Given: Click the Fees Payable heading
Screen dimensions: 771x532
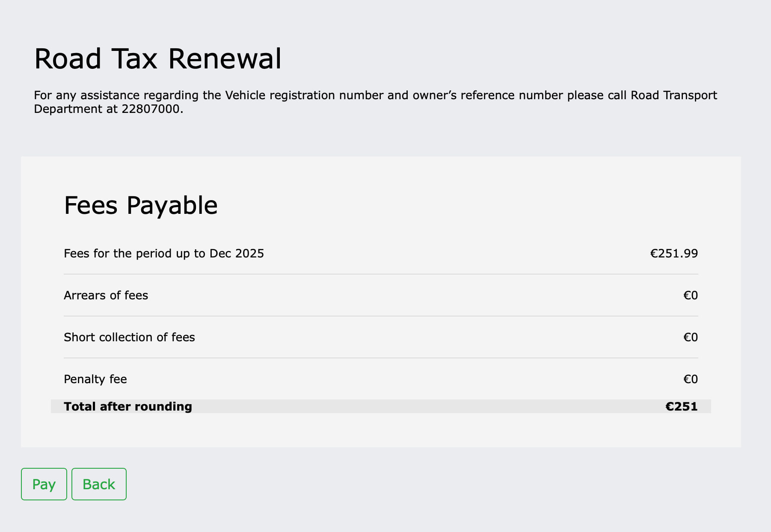Looking at the screenshot, I should 141,205.
